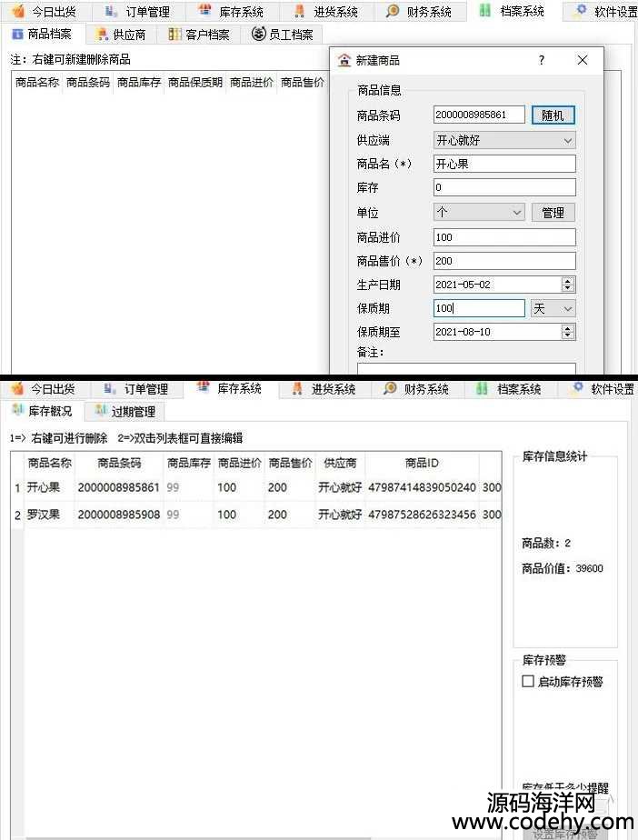Screen dimensions: 638x840
Task: Click the 商品名 input field containing 开心果
Action: (504, 165)
